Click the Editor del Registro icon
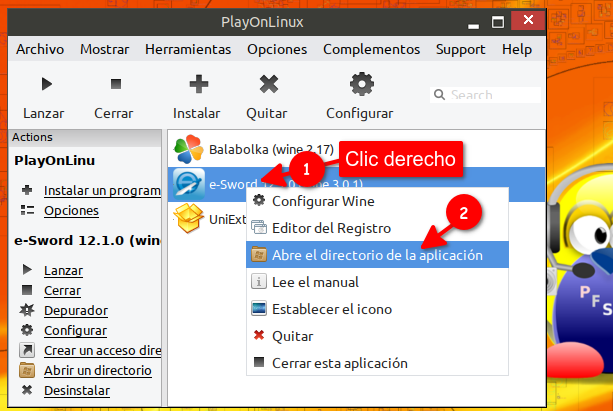This screenshot has width=613, height=411. click(259, 227)
